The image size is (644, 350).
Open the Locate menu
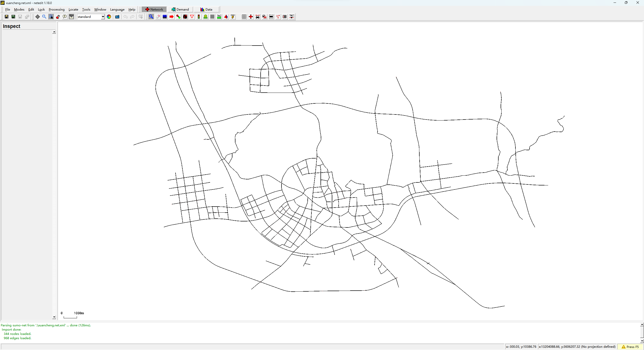pos(73,10)
